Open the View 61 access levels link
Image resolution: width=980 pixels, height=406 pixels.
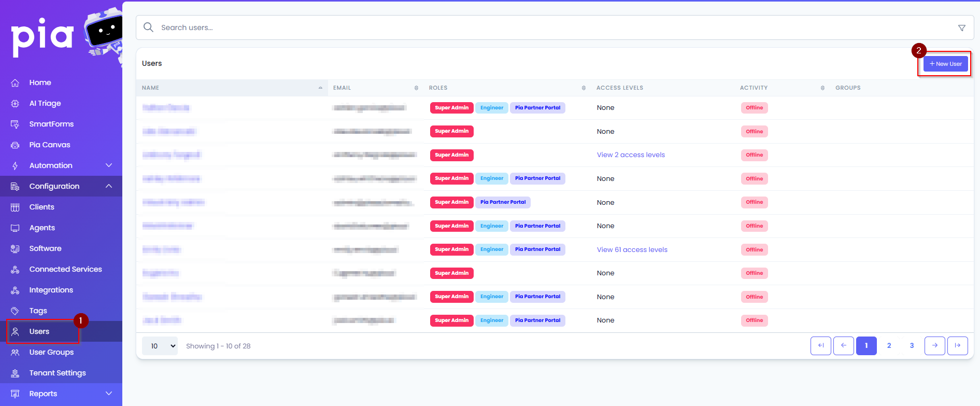[632, 250]
